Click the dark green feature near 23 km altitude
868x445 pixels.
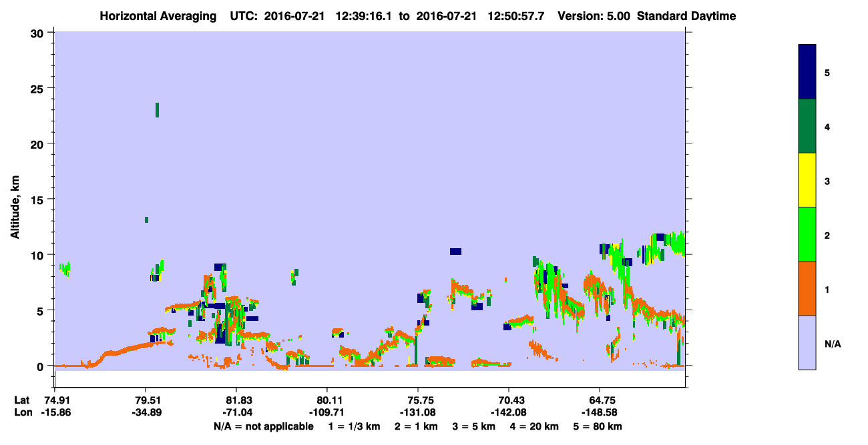click(157, 110)
